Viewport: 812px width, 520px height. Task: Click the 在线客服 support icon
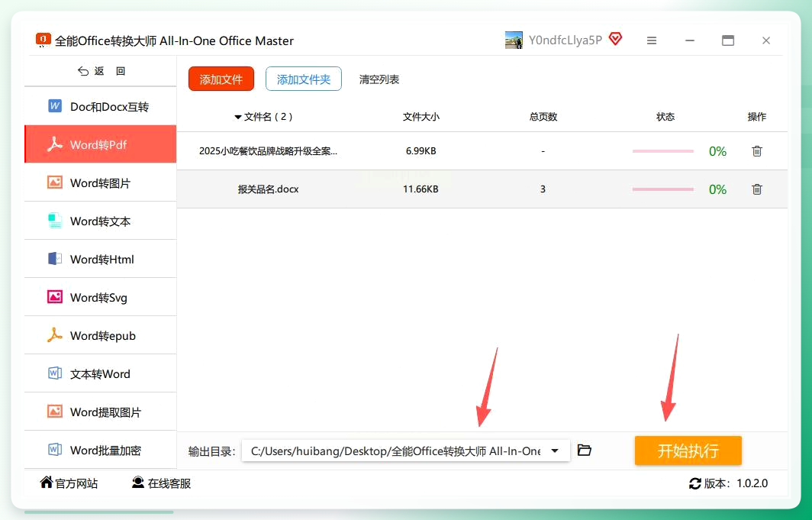tap(137, 483)
